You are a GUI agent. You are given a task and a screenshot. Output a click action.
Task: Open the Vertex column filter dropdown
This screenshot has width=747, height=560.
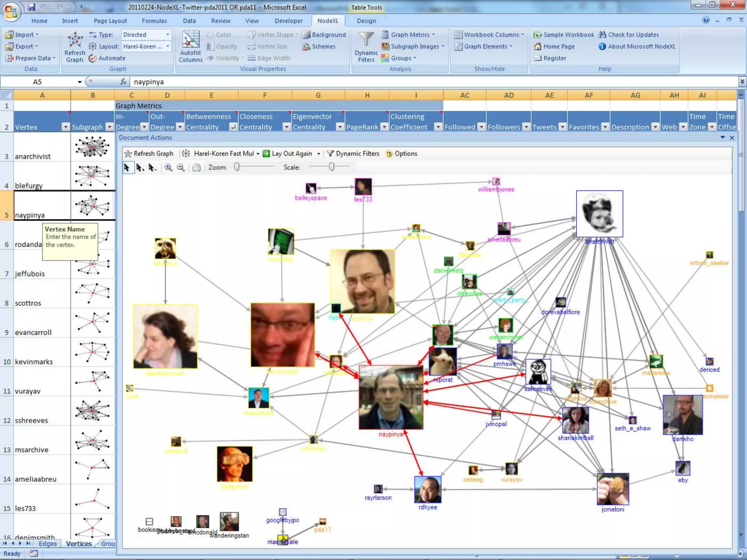pyautogui.click(x=65, y=127)
